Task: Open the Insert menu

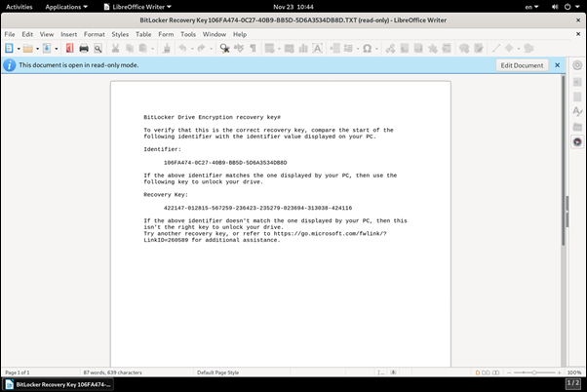Action: pos(69,34)
